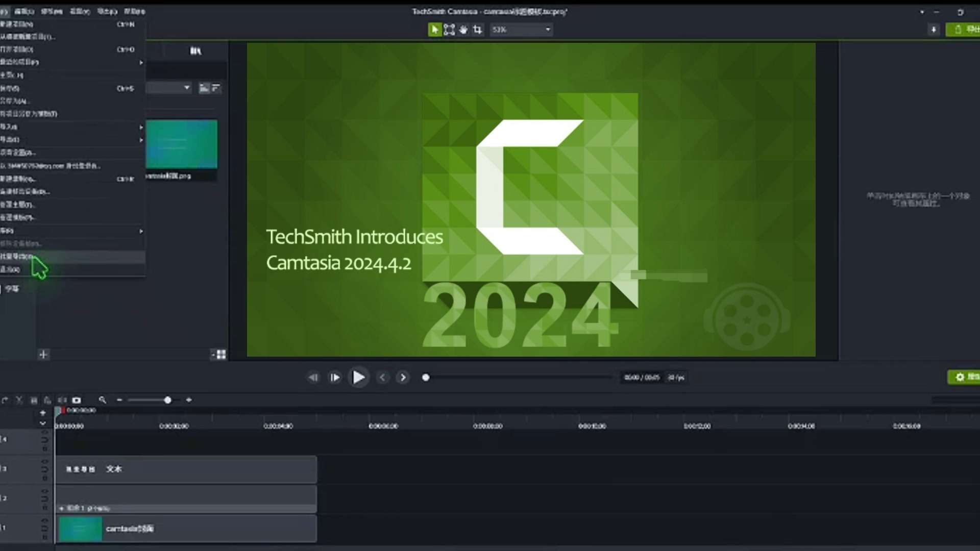The image size is (980, 551).
Task: Click the green Export button at top right
Action: click(x=964, y=30)
